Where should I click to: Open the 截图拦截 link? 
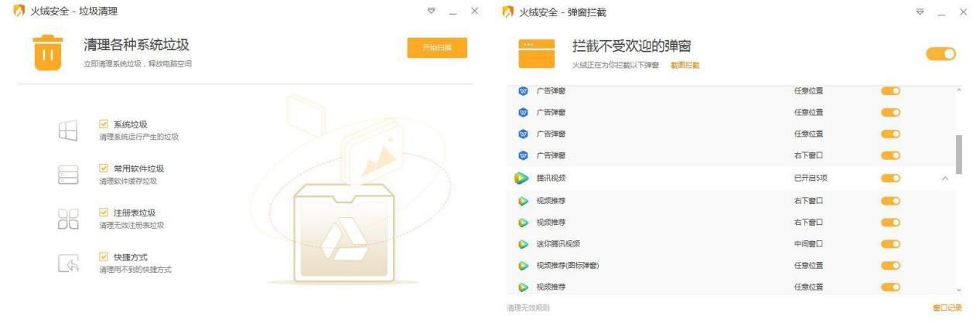[x=685, y=66]
